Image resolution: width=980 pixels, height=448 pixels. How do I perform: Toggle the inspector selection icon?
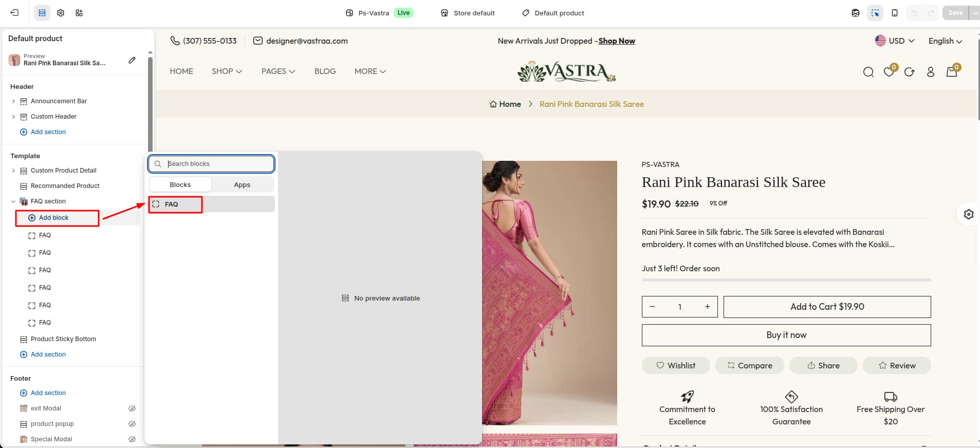[875, 13]
